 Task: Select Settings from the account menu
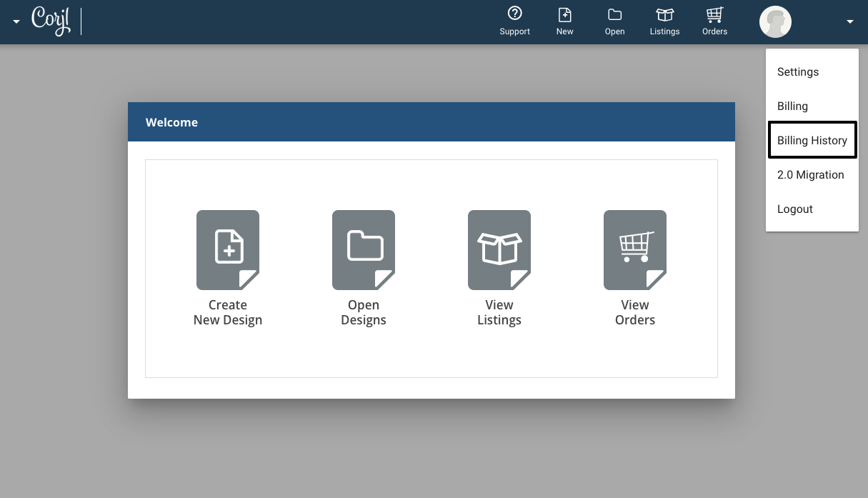pyautogui.click(x=812, y=71)
